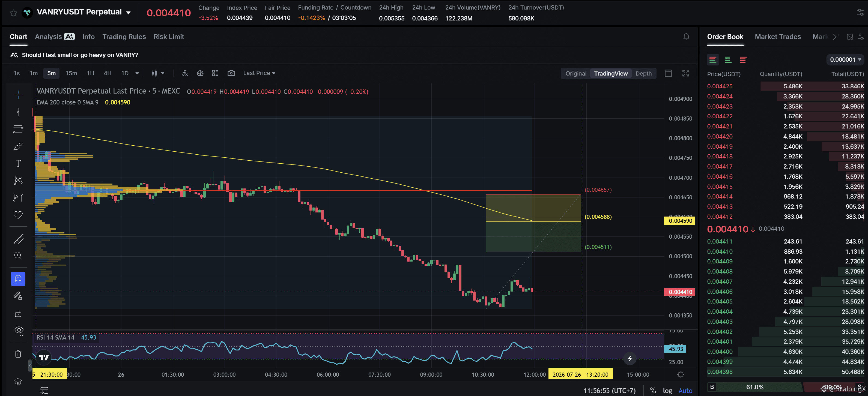
Task: Toggle percentage price scale
Action: [x=653, y=390]
